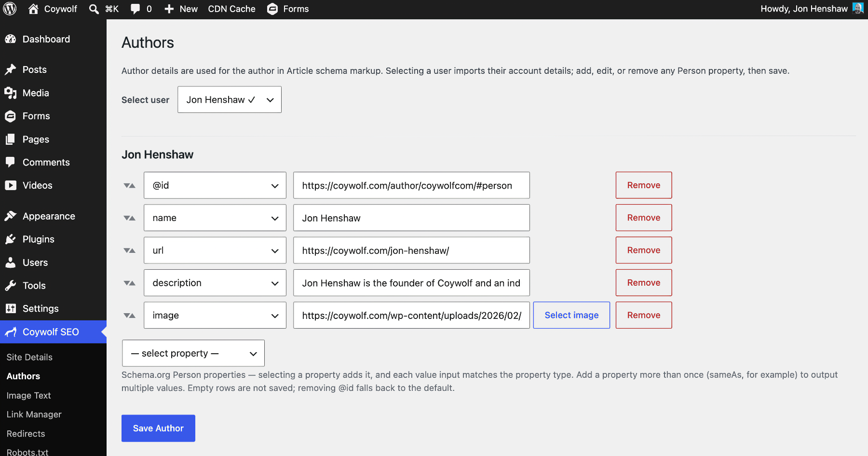Click reorder arrows for the name row
This screenshot has height=456, width=868.
coord(129,218)
